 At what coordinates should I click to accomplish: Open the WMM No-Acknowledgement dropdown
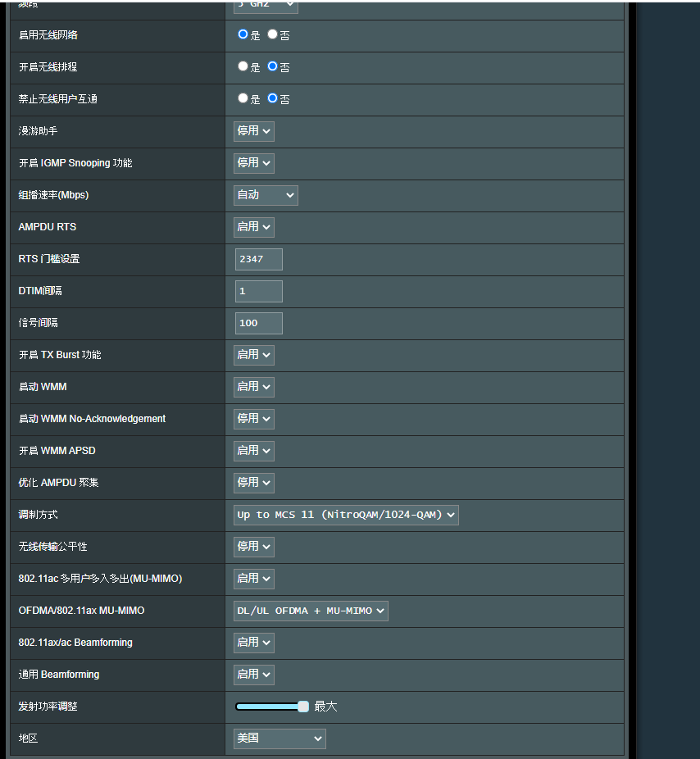tap(254, 419)
